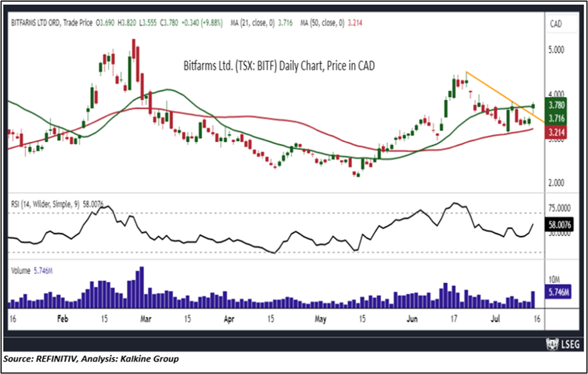Click the 10M volume axis label
The image size is (588, 374).
pyautogui.click(x=554, y=280)
